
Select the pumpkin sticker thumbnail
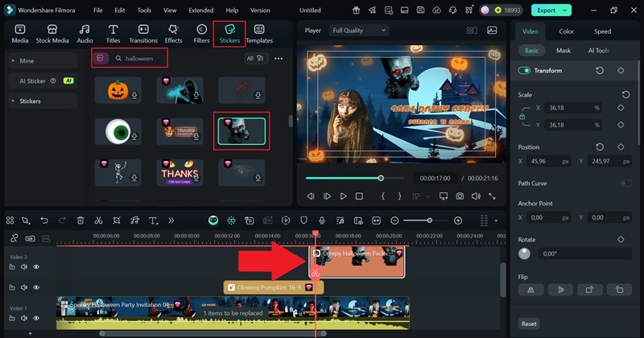click(x=118, y=90)
